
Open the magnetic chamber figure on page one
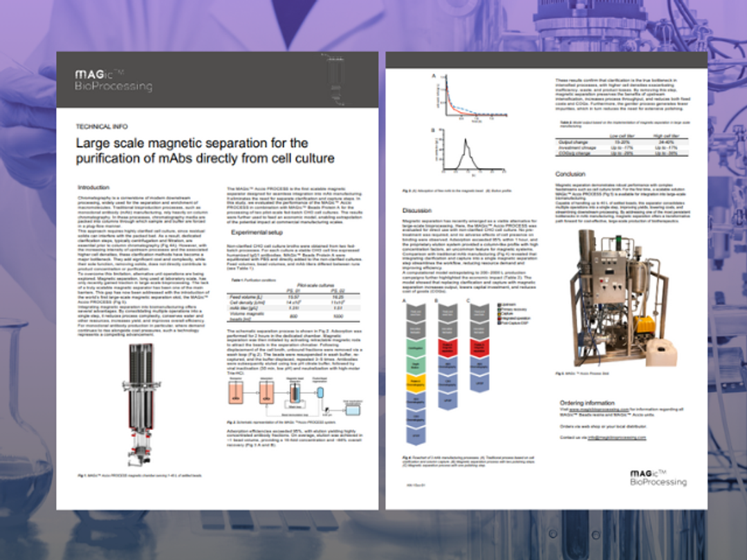click(140, 404)
